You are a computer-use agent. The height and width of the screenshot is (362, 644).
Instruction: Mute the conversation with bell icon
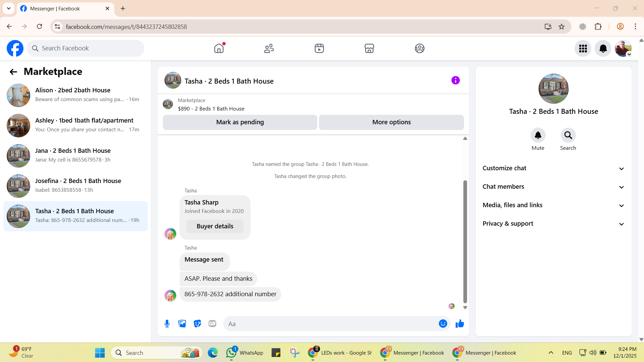pos(538,135)
